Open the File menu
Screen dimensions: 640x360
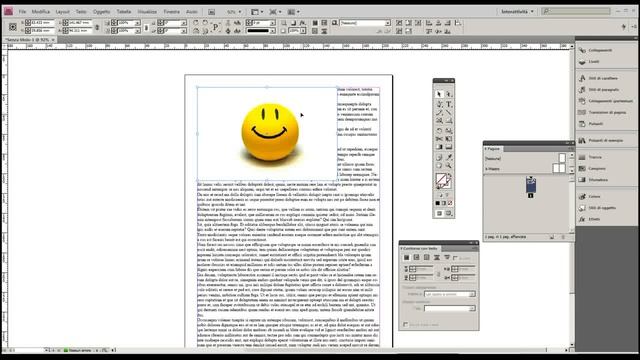coord(22,12)
